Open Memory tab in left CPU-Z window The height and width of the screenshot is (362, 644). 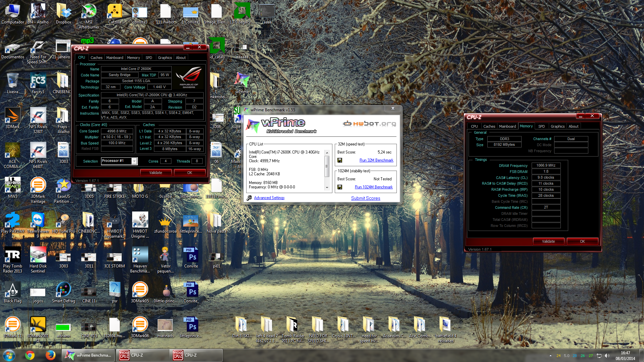tap(133, 58)
